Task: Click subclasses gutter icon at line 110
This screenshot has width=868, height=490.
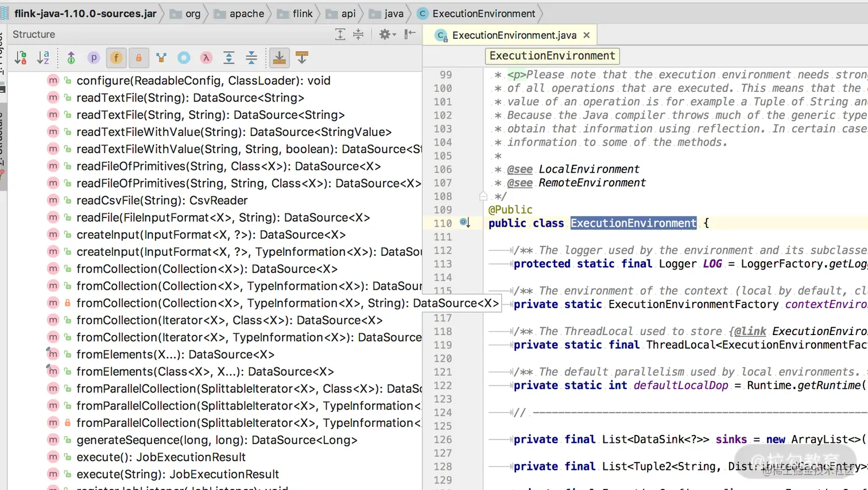Action: coord(465,223)
